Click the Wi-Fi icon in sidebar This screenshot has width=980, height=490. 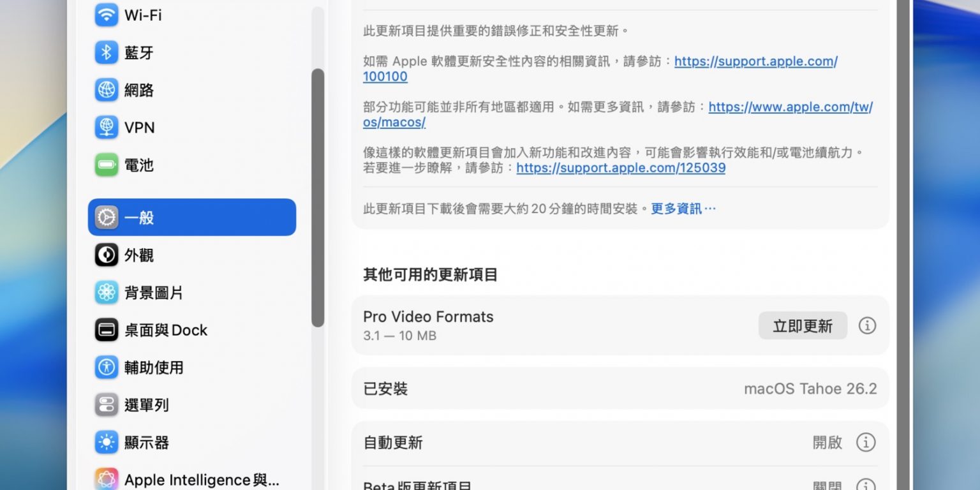pyautogui.click(x=107, y=15)
